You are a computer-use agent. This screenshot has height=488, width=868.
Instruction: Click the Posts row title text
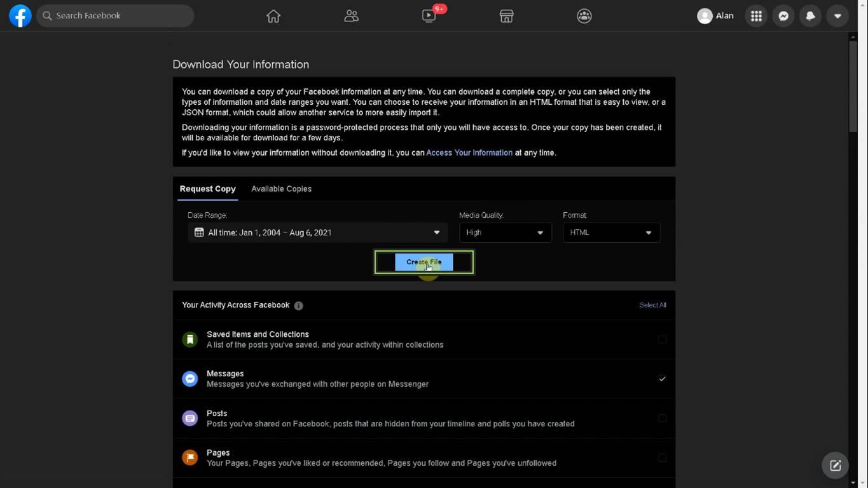217,413
